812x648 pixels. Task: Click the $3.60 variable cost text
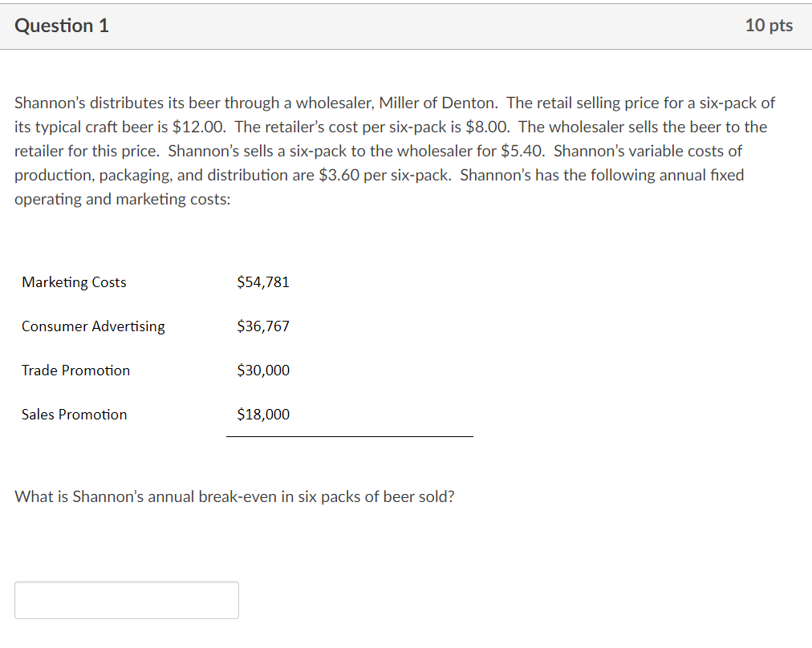tap(339, 175)
